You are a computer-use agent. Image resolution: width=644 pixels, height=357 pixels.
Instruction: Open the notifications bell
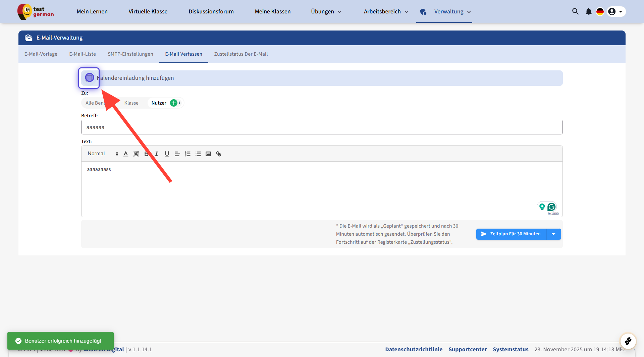click(589, 12)
